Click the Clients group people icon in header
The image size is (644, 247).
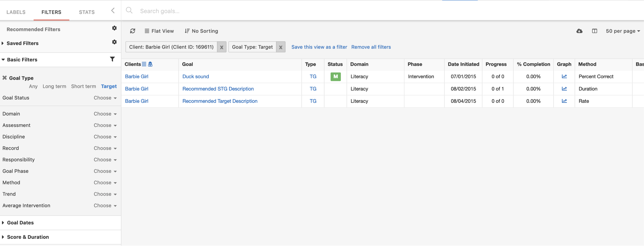(150, 64)
